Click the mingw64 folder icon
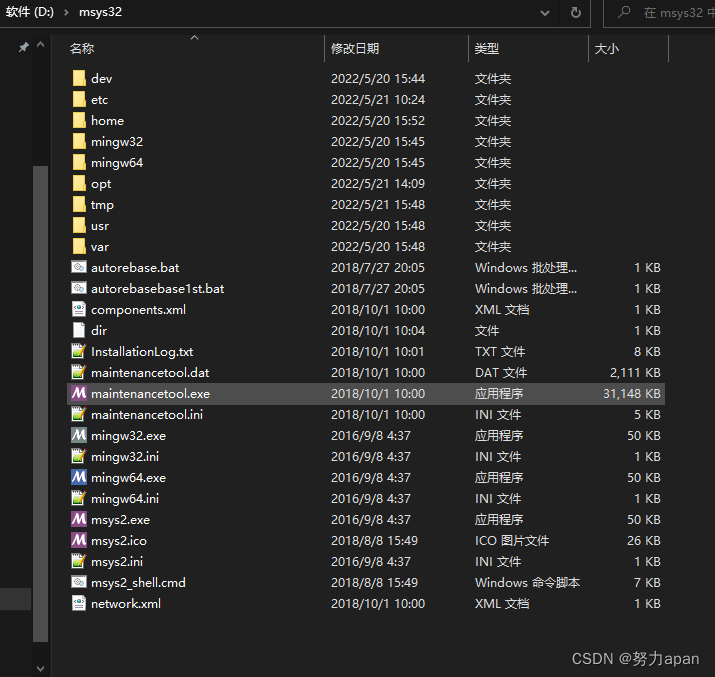 [79, 162]
